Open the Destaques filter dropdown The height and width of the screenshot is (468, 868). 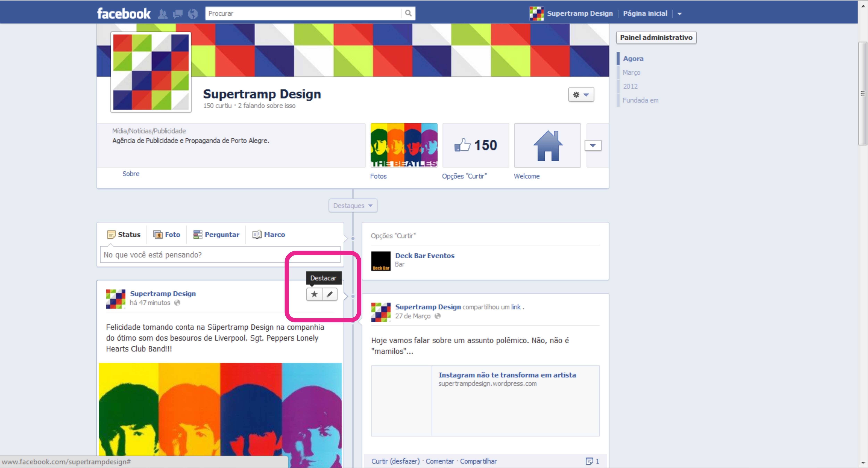pos(353,206)
